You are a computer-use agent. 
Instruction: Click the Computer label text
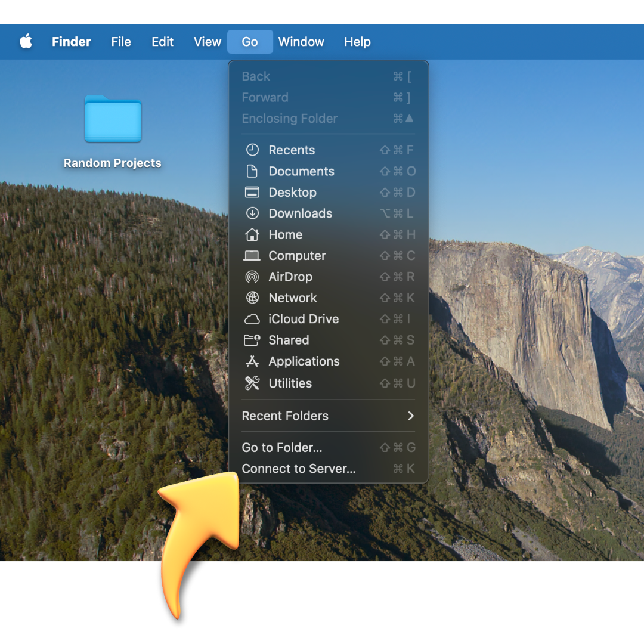pyautogui.click(x=298, y=255)
